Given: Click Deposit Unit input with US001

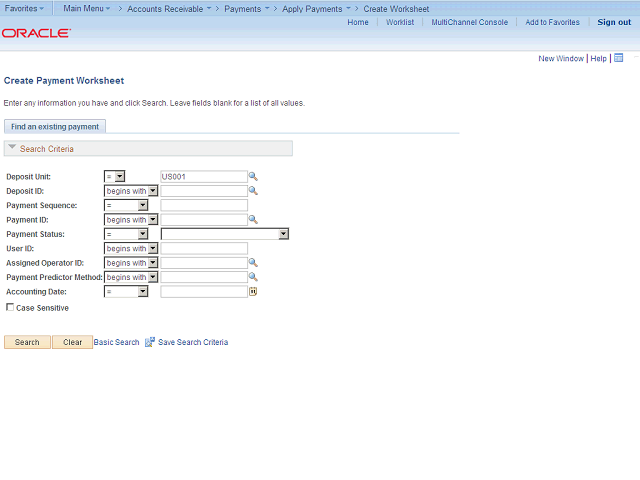Looking at the screenshot, I should [x=204, y=176].
